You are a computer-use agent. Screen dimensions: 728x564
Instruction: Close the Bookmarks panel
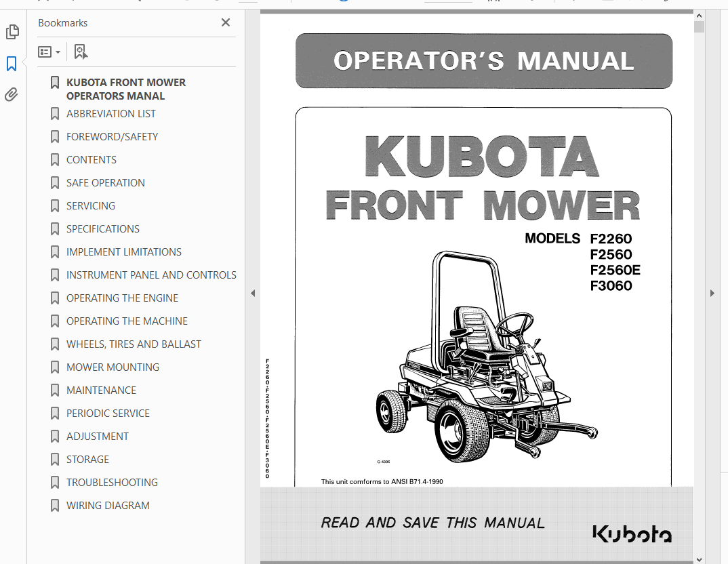(x=226, y=22)
